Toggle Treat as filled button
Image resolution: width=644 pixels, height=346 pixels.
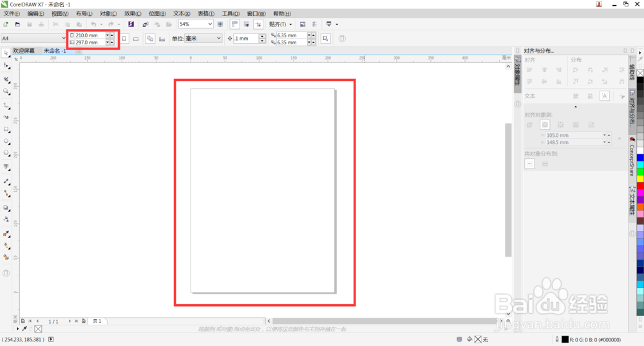click(x=325, y=39)
